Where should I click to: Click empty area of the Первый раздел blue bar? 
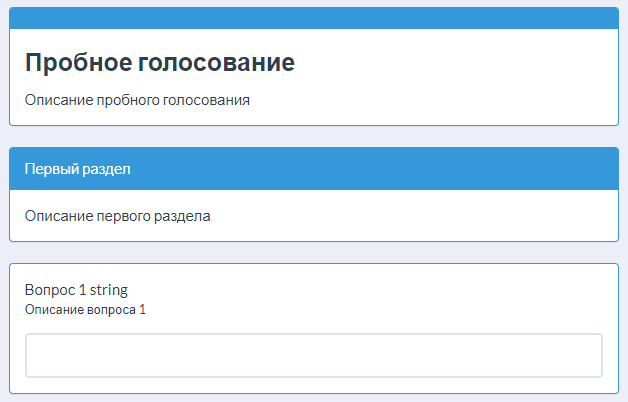pyautogui.click(x=372, y=169)
